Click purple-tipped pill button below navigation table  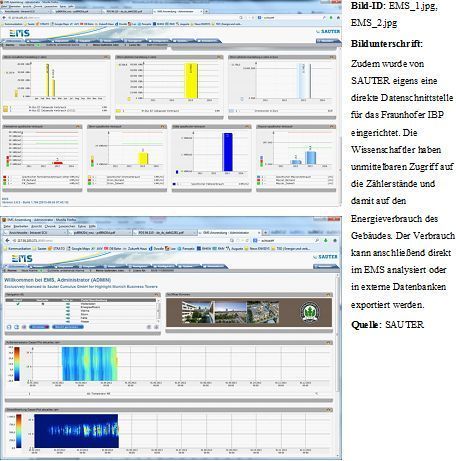pyautogui.click(x=39, y=327)
